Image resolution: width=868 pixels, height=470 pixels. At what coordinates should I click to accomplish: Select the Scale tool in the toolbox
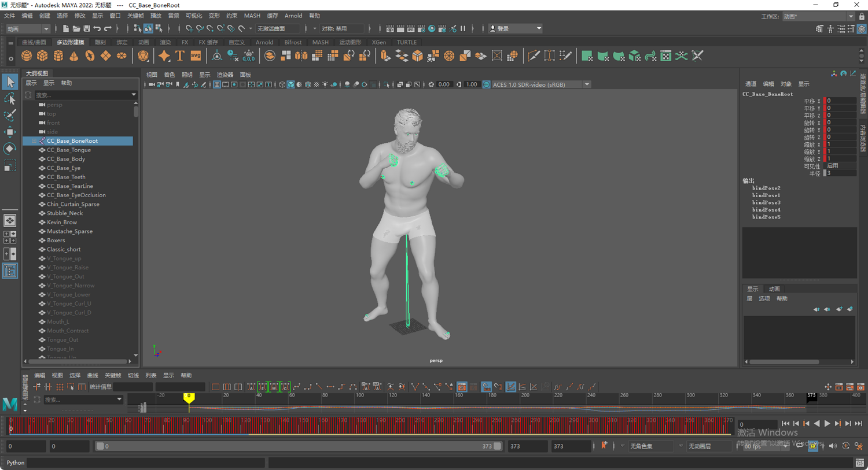tap(10, 166)
